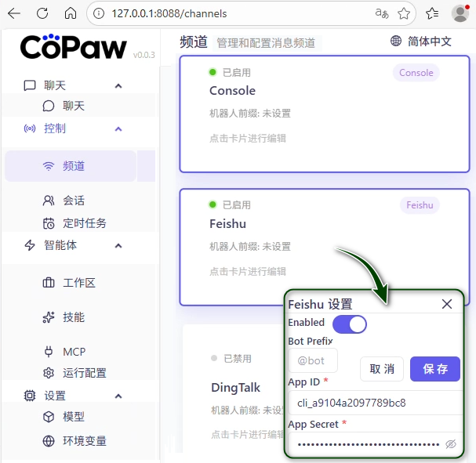View site info icon in address bar
Screen dimensions: 476x463
click(x=99, y=13)
